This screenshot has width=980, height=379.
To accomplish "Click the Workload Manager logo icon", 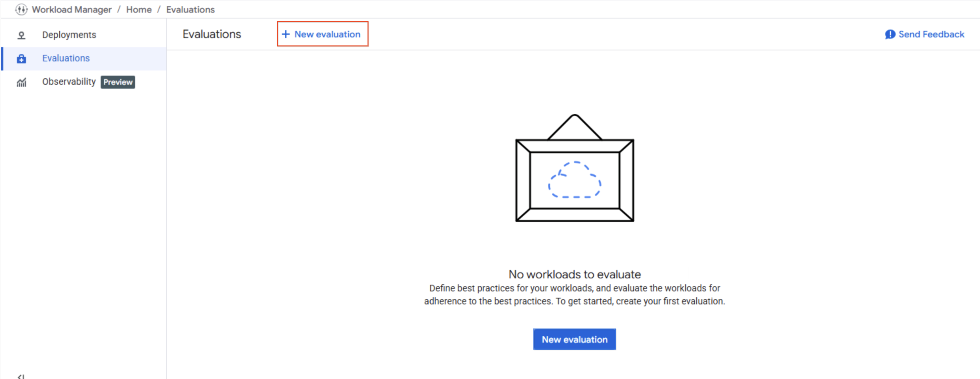I will [x=21, y=9].
